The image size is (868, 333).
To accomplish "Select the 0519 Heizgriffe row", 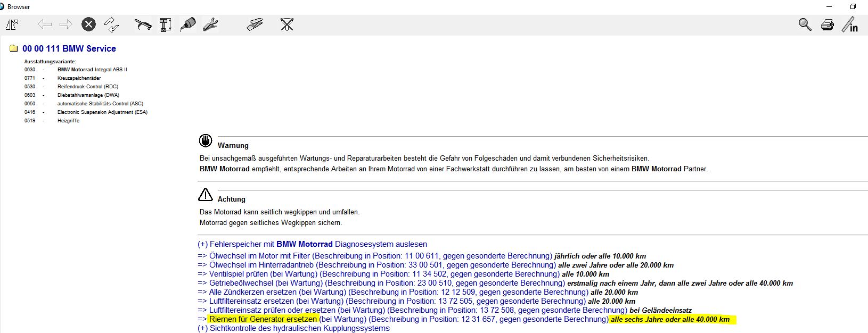I will tap(52, 121).
